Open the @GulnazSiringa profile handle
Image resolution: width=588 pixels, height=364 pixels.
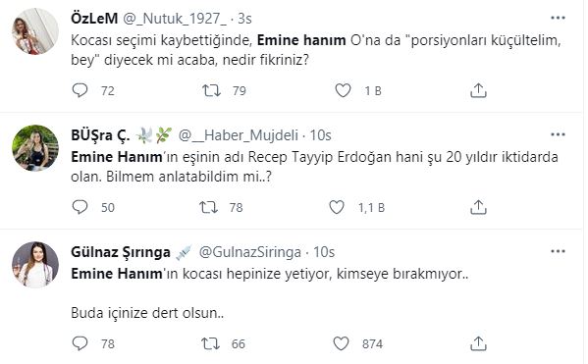[x=249, y=252]
